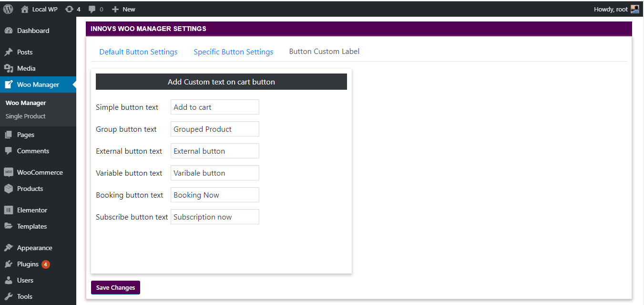Open Local WP home icon

coord(25,9)
